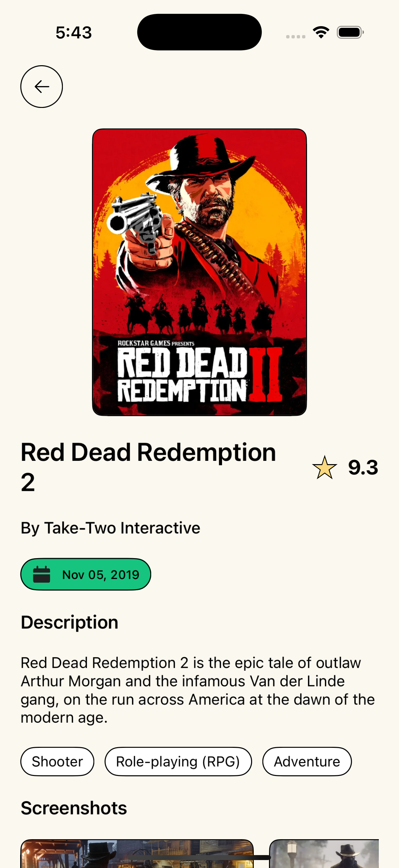
Task: Tap the Screenshots section heading
Action: pos(74,808)
